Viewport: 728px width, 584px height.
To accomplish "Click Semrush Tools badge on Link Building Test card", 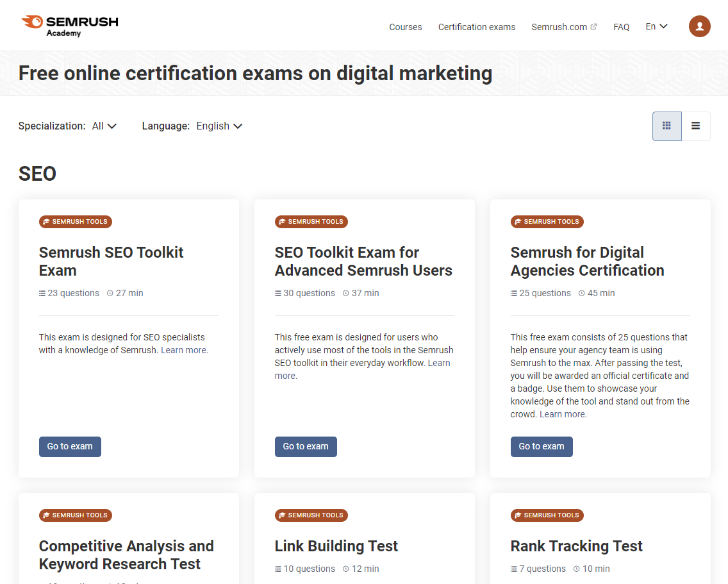I will [311, 515].
